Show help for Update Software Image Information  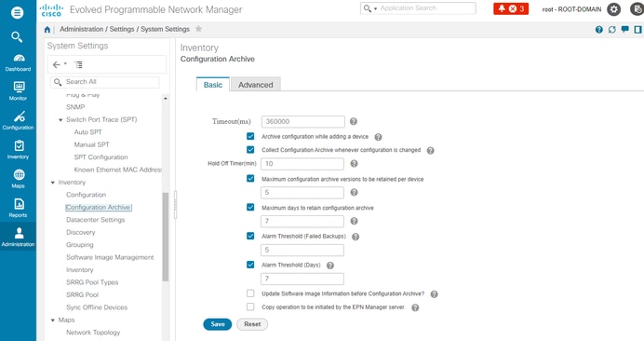coord(434,294)
